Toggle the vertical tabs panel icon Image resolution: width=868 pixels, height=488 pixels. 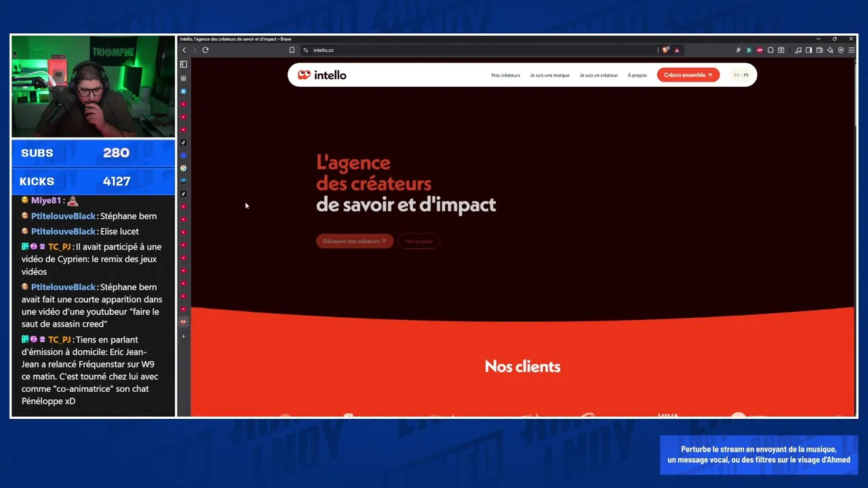pyautogui.click(x=183, y=64)
